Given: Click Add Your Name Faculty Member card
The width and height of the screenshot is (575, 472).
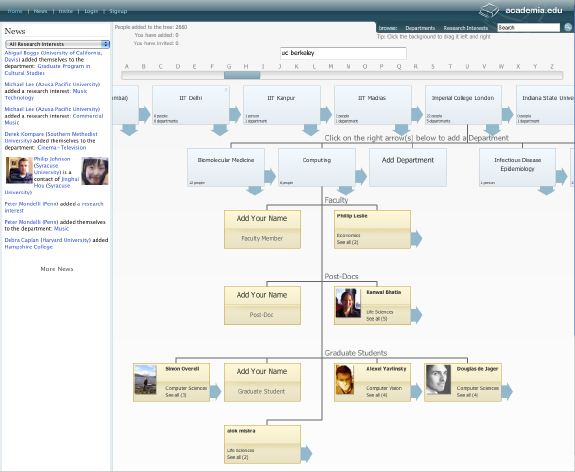Looking at the screenshot, I should click(262, 229).
